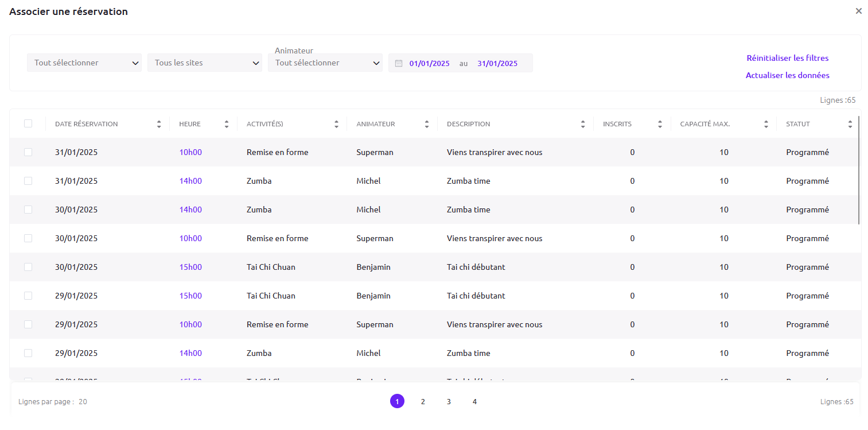Screen dimensions: 868x430
Task: Sort by Capacité Max. column arrows
Action: [x=766, y=124]
